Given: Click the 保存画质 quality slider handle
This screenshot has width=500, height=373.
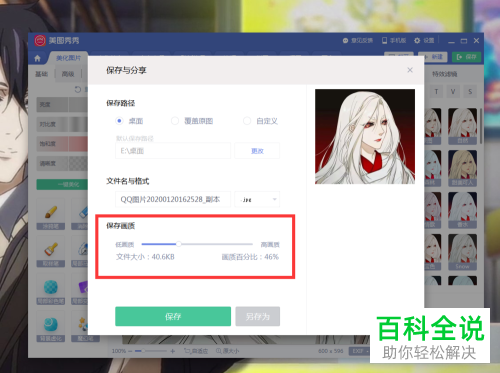Looking at the screenshot, I should pos(179,244).
